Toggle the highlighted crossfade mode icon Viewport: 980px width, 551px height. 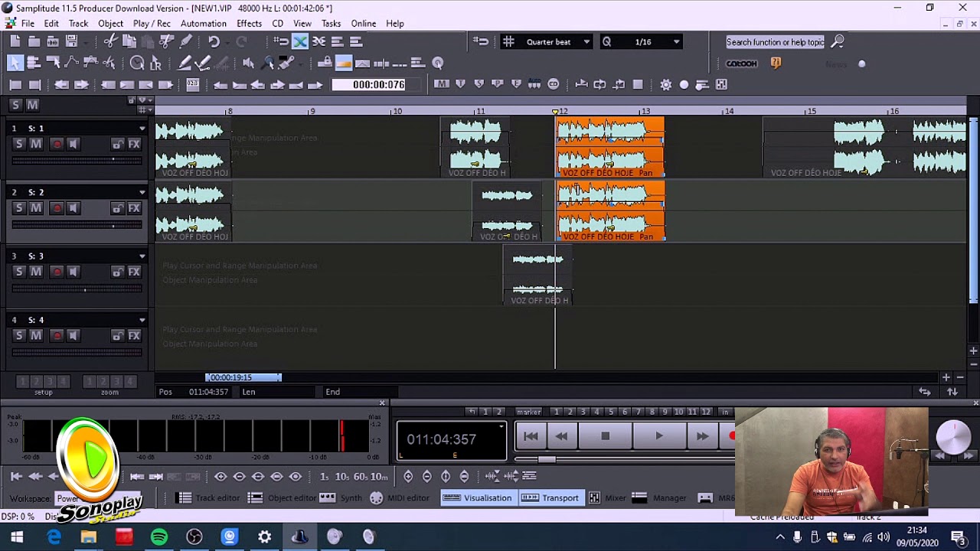coord(300,41)
